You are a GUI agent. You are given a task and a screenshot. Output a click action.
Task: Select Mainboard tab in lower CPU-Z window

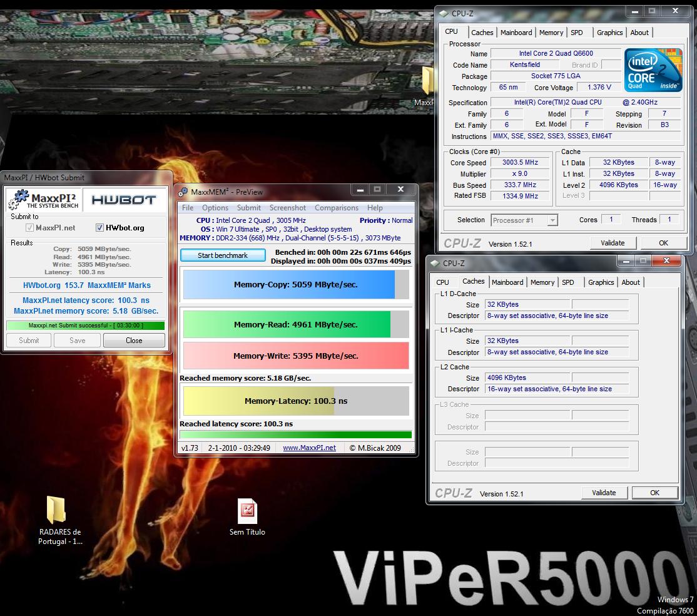507,282
